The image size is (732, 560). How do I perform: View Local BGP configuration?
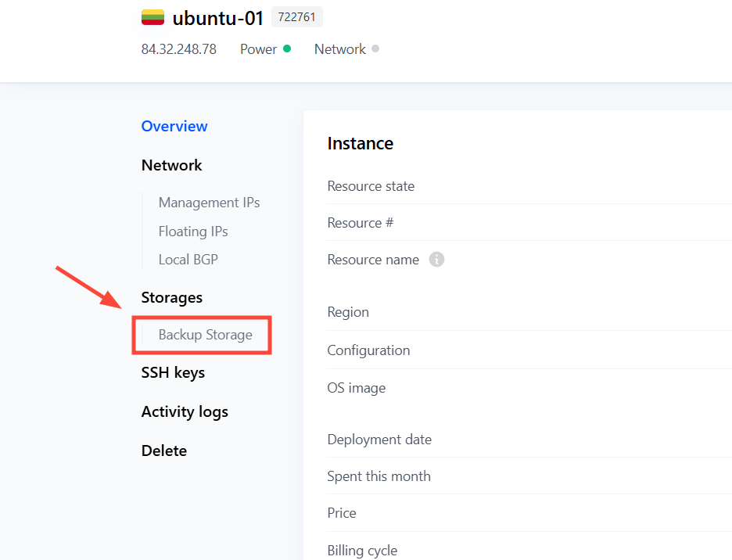click(188, 259)
